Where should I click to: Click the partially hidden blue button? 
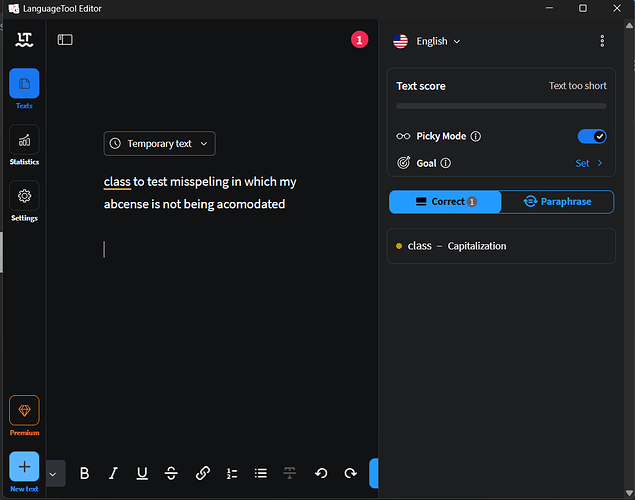coord(373,473)
